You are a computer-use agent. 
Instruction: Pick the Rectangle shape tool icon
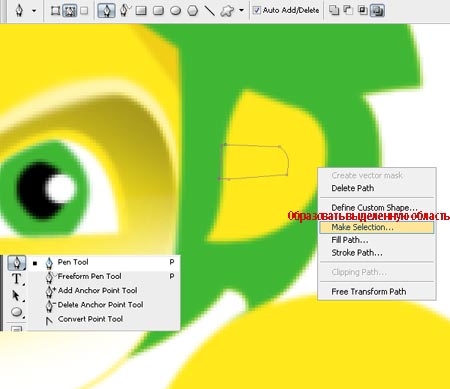coord(141,11)
